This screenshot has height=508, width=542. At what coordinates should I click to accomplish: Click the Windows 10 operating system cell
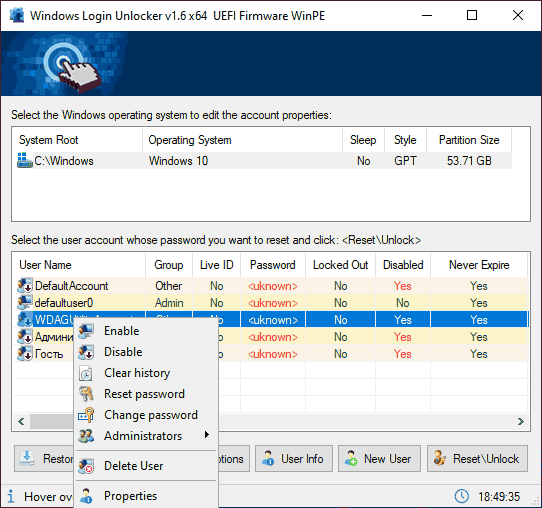(x=178, y=161)
